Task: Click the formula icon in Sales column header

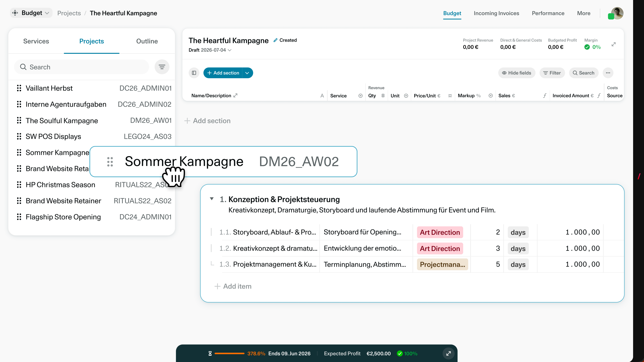Action: (545, 96)
